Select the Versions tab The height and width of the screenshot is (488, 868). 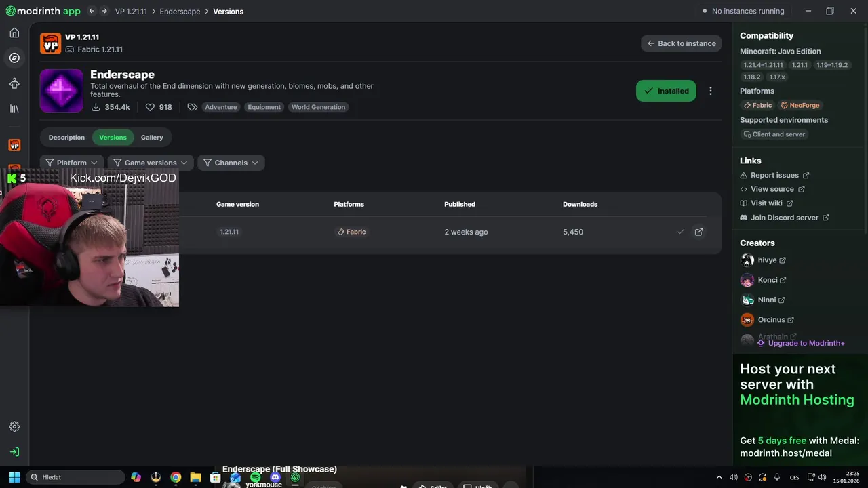[113, 138]
